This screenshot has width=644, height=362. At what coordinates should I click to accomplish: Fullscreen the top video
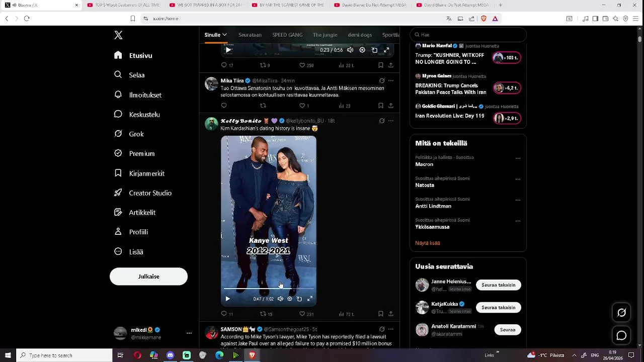point(386,50)
